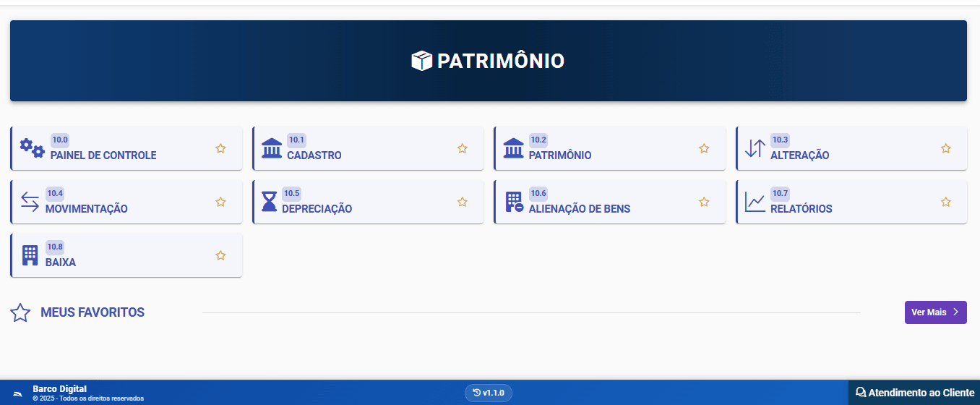This screenshot has height=405, width=980.
Task: Favorite the Painel de Controle card star
Action: pyautogui.click(x=220, y=148)
